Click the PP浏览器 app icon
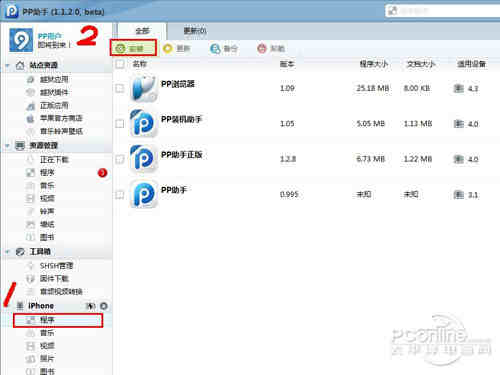The height and width of the screenshot is (375, 500). (x=143, y=88)
